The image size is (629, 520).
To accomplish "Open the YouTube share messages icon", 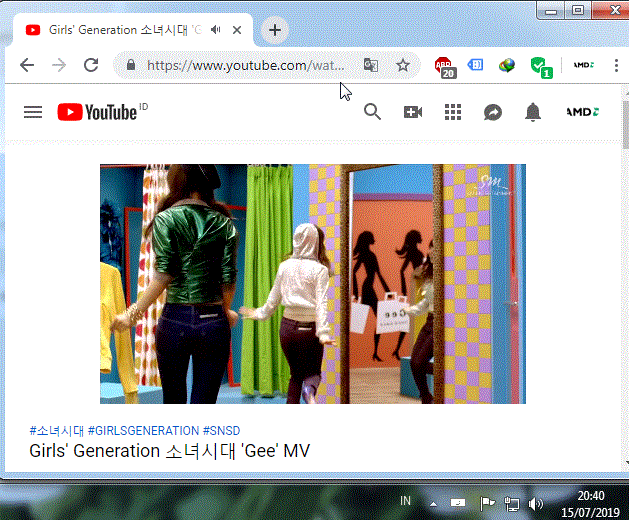I will (493, 112).
